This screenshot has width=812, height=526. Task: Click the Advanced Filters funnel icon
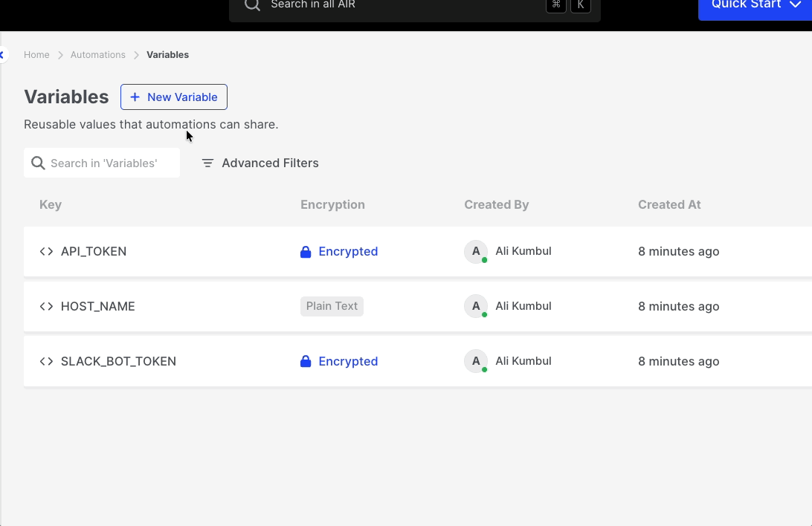coord(207,163)
